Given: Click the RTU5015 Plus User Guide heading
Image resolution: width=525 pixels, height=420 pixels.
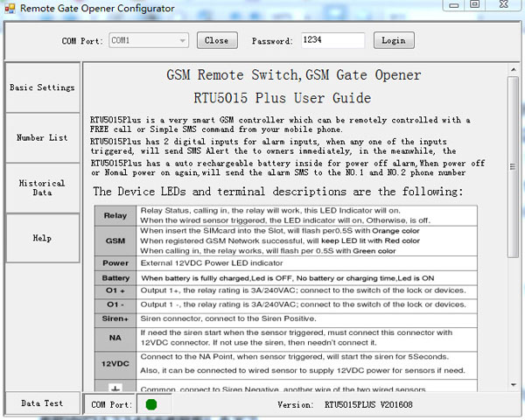Looking at the screenshot, I should pos(283,98).
